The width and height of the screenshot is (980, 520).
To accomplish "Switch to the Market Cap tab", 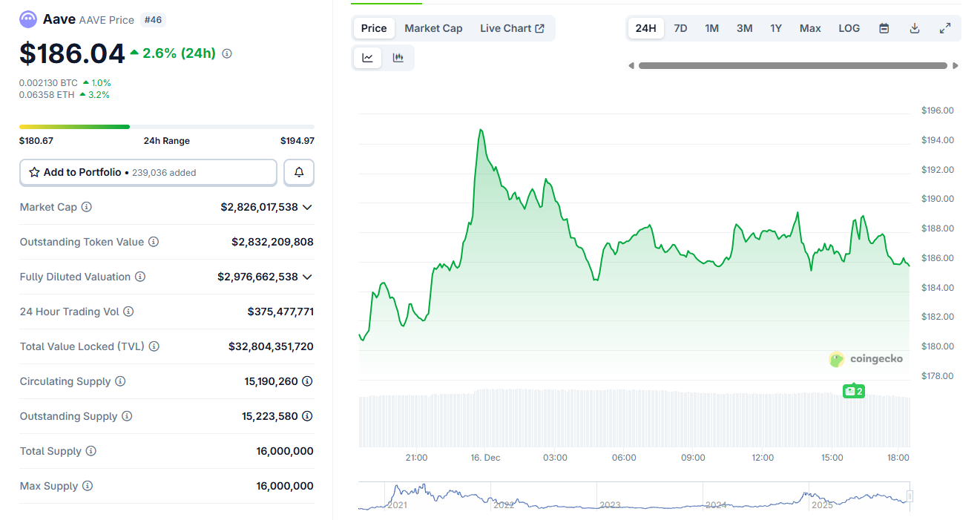I will 433,27.
